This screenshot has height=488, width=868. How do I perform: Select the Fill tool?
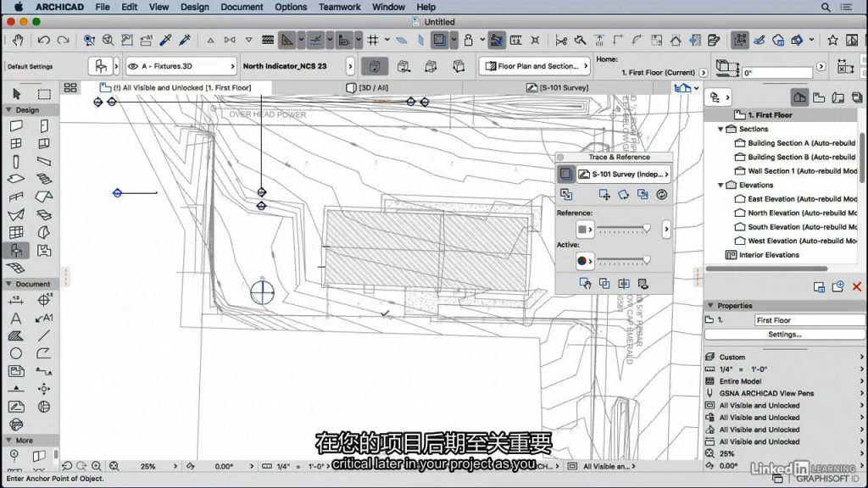point(16,335)
